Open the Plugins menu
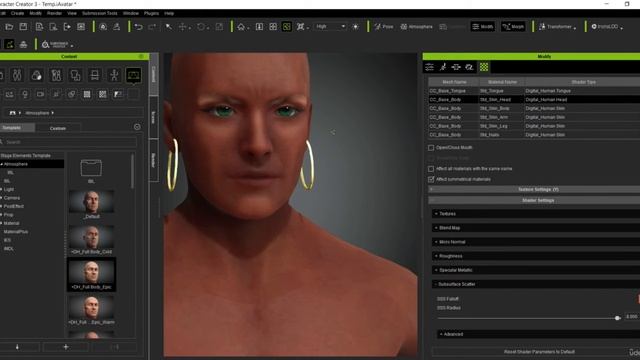This screenshot has width=640, height=360. [151, 13]
